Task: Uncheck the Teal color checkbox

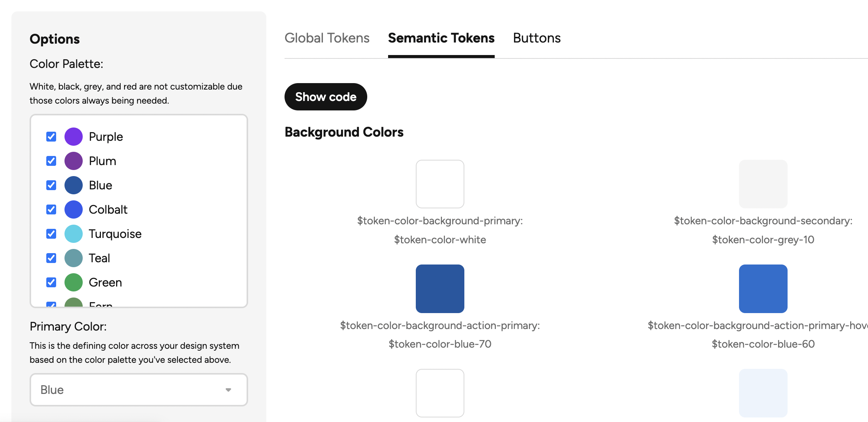Action: pos(51,258)
